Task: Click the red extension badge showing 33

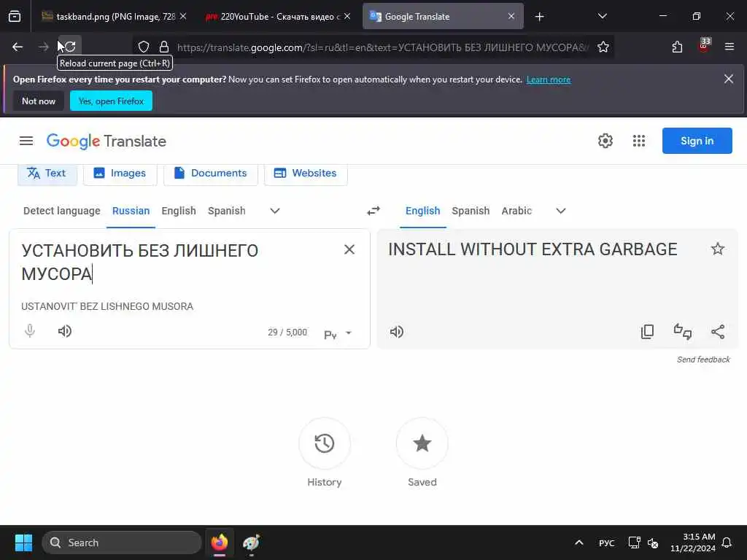Action: click(x=704, y=46)
